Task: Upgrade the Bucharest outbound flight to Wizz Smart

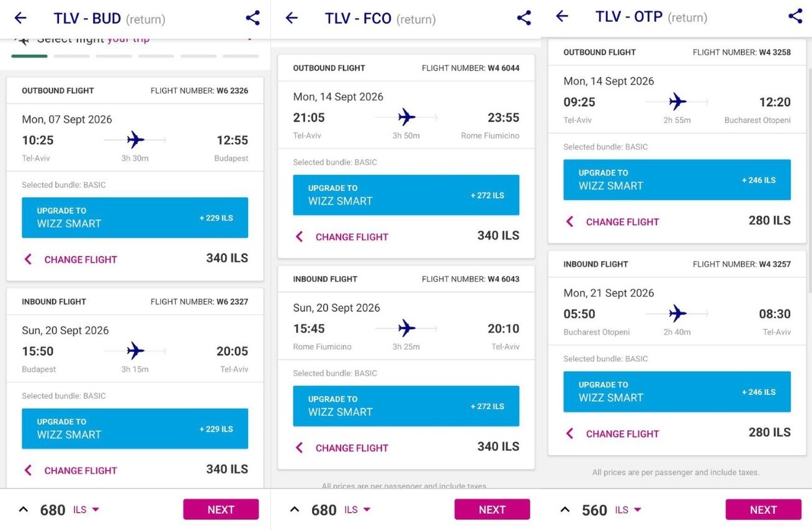Action: tap(677, 180)
